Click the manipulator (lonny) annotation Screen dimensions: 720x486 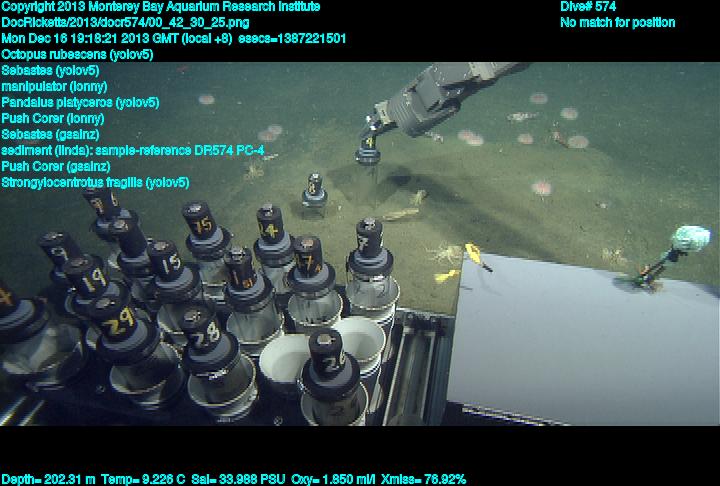click(54, 86)
